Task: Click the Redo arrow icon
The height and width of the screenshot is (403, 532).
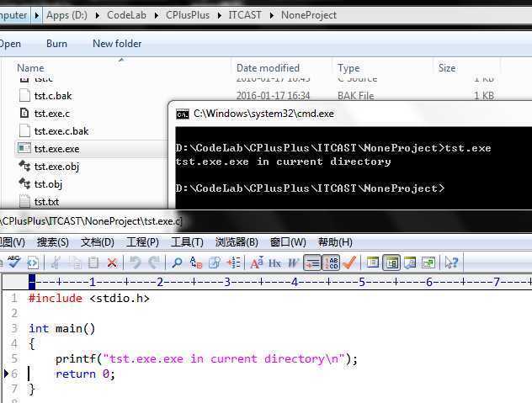Action: (154, 262)
